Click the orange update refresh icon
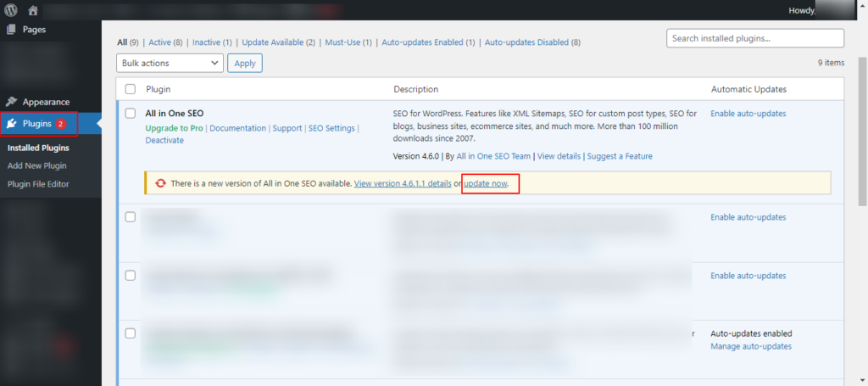The image size is (868, 386). 160,183
